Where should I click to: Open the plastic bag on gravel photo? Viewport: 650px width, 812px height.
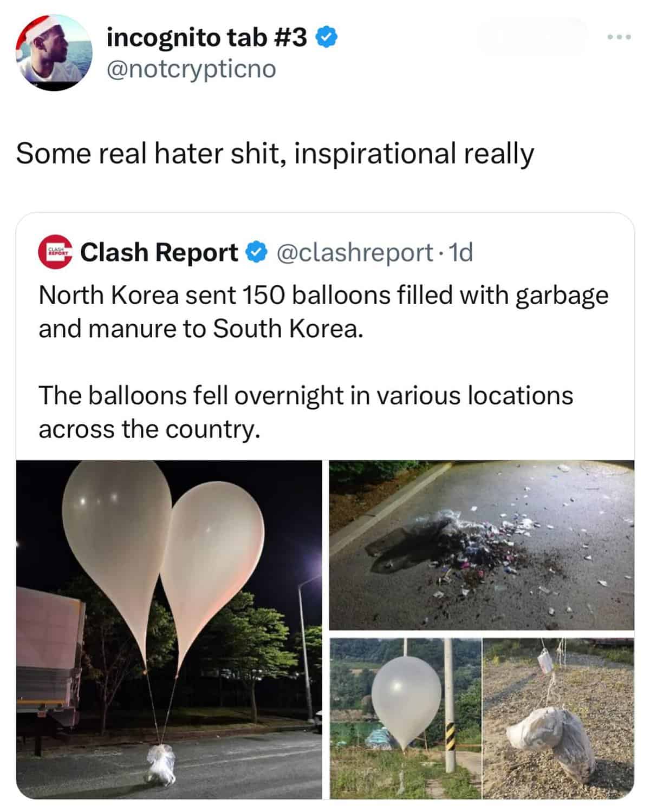[558, 718]
